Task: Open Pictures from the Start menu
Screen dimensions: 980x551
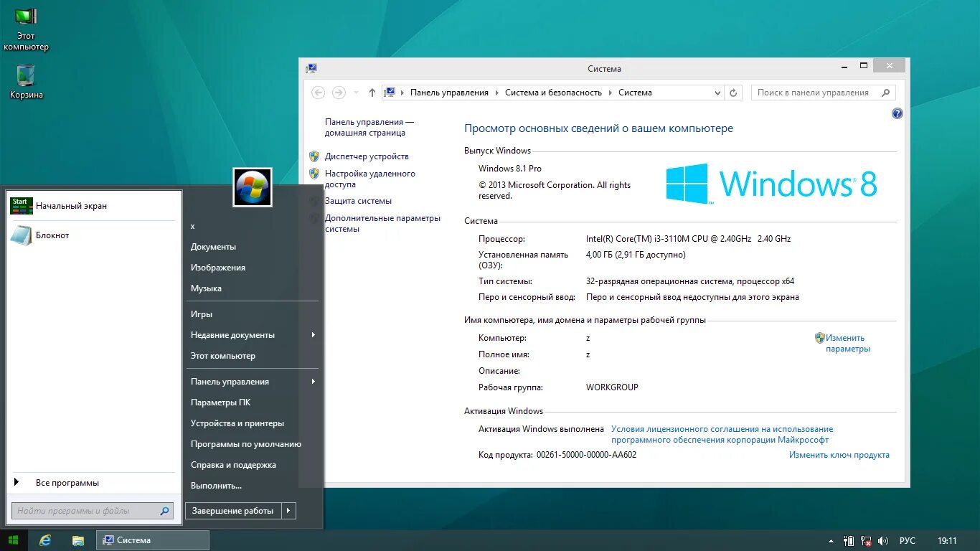Action: (x=218, y=268)
